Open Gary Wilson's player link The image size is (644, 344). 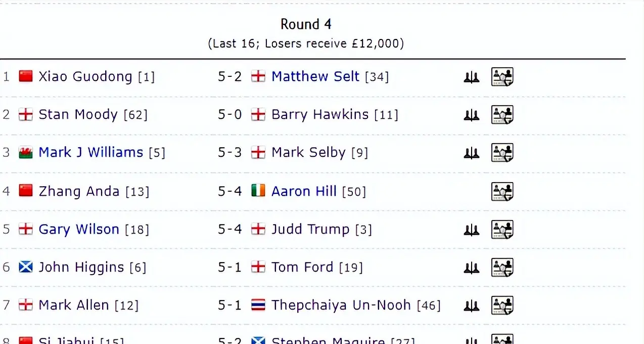click(x=78, y=229)
